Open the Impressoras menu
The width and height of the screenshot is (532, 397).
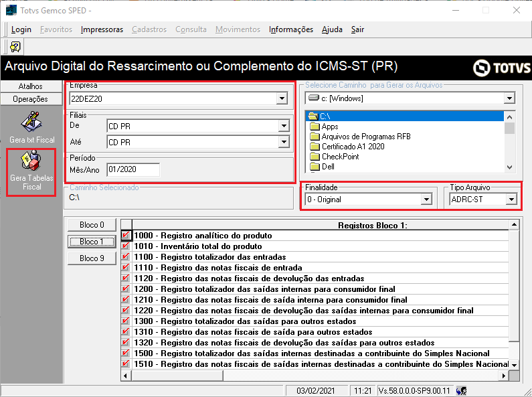coord(102,29)
